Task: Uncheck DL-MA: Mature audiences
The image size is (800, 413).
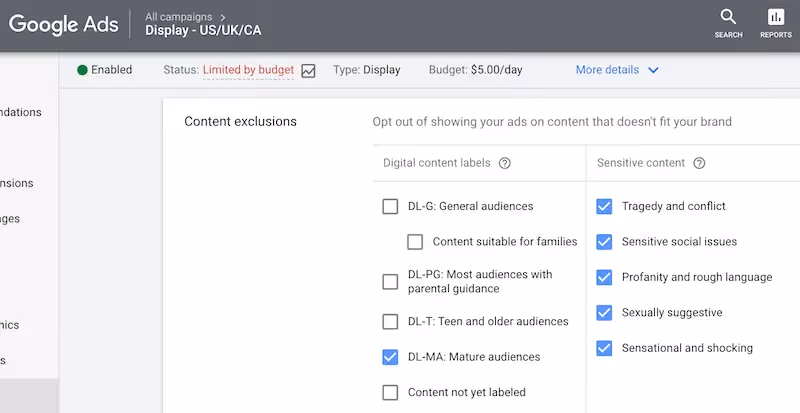Action: [390, 357]
